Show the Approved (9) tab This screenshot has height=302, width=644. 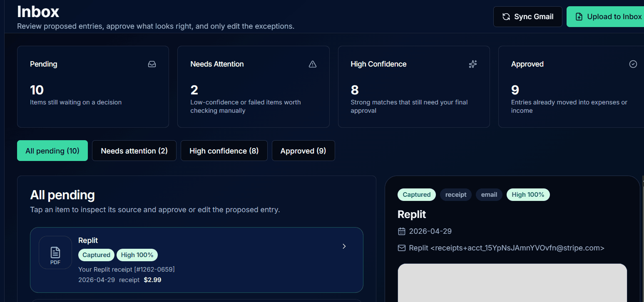pyautogui.click(x=303, y=151)
